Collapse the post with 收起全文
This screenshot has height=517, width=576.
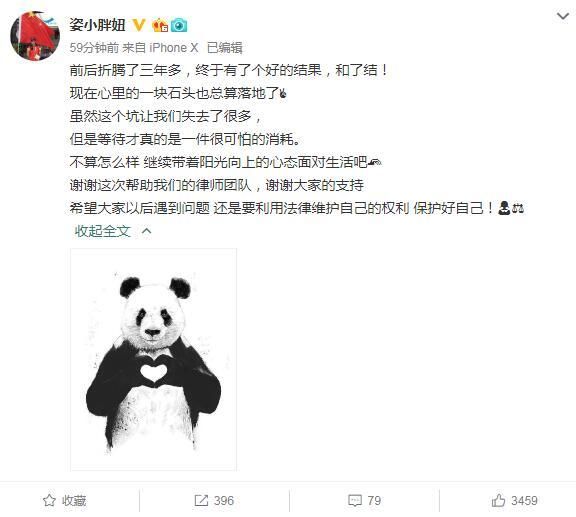tap(103, 231)
